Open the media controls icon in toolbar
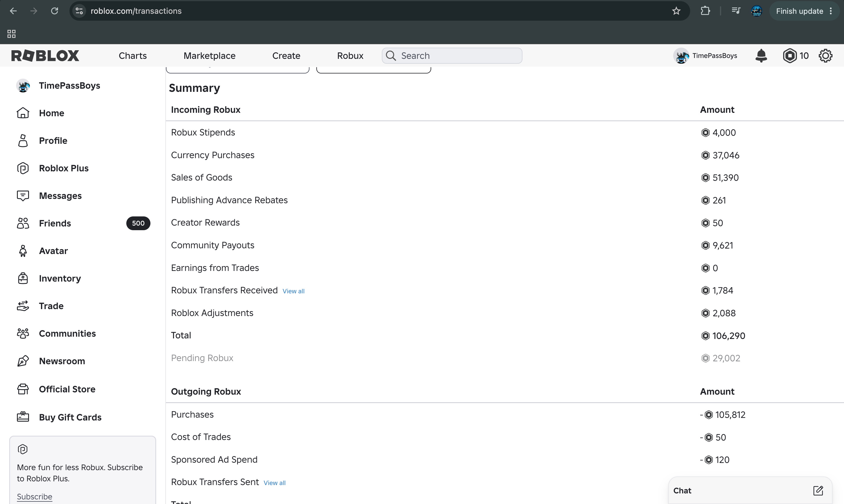844x504 pixels. [x=736, y=11]
